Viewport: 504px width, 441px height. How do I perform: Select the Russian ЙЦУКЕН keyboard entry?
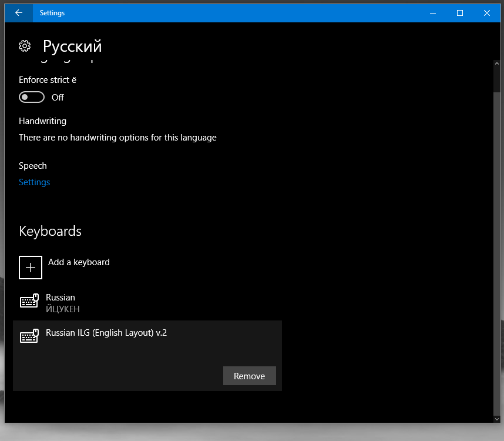(x=62, y=303)
